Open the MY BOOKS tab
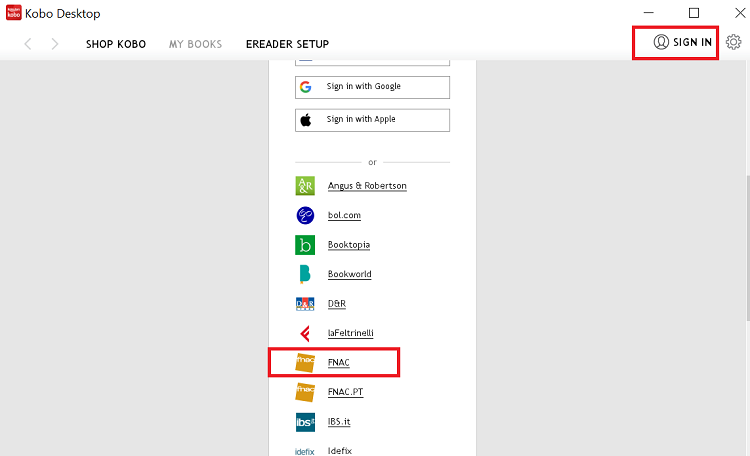This screenshot has width=750, height=456. click(195, 44)
